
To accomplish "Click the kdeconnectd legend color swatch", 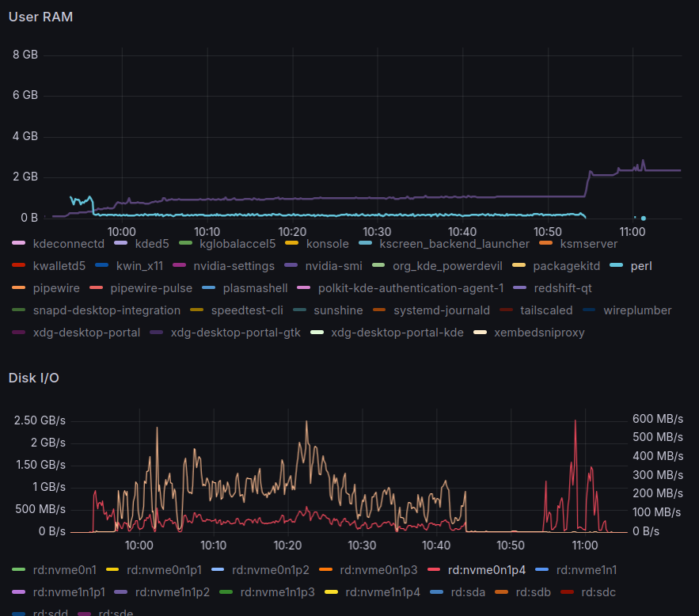I will click(20, 244).
